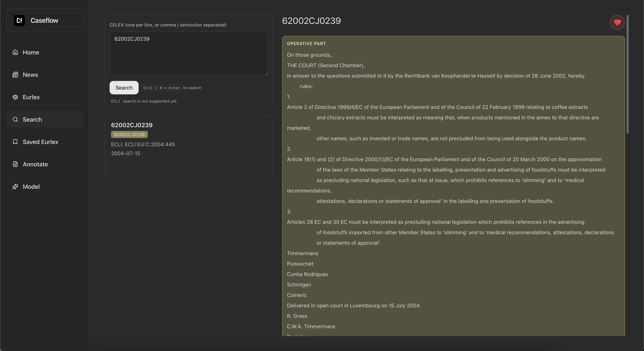The width and height of the screenshot is (644, 351).
Task: Click the Model sparkles icon
Action: 15,186
